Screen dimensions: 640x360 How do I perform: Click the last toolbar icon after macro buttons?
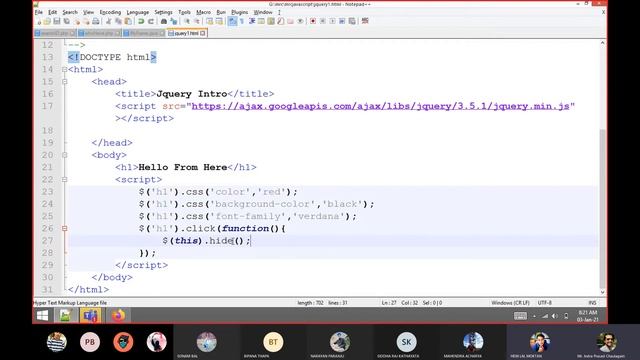(365, 21)
